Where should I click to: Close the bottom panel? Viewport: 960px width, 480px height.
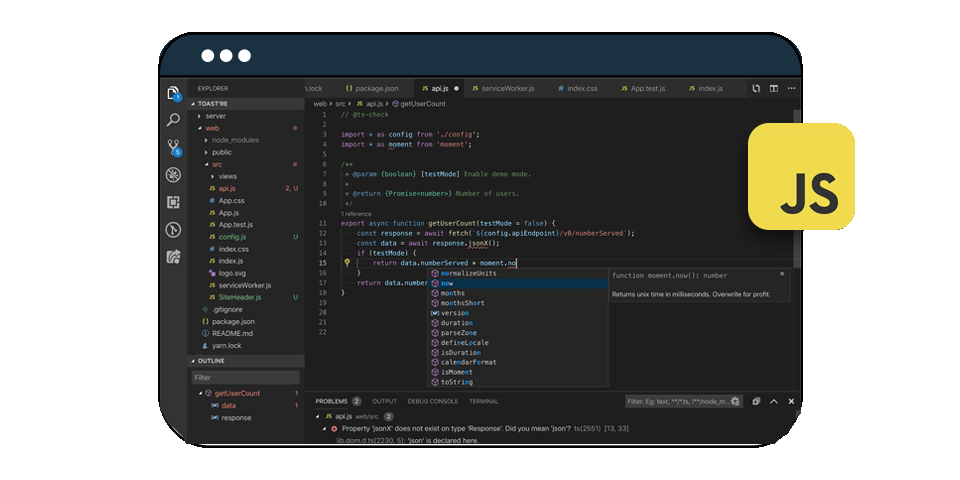point(791,402)
